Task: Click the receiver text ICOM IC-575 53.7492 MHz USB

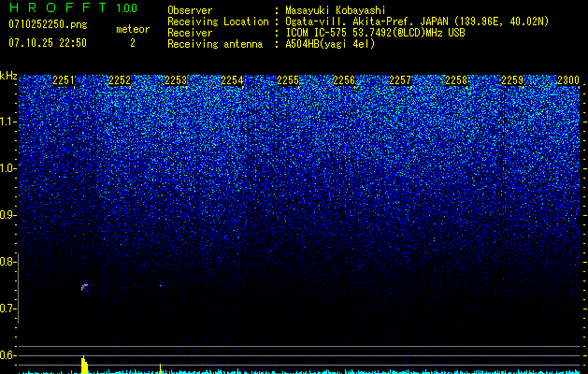Action: click(x=375, y=33)
